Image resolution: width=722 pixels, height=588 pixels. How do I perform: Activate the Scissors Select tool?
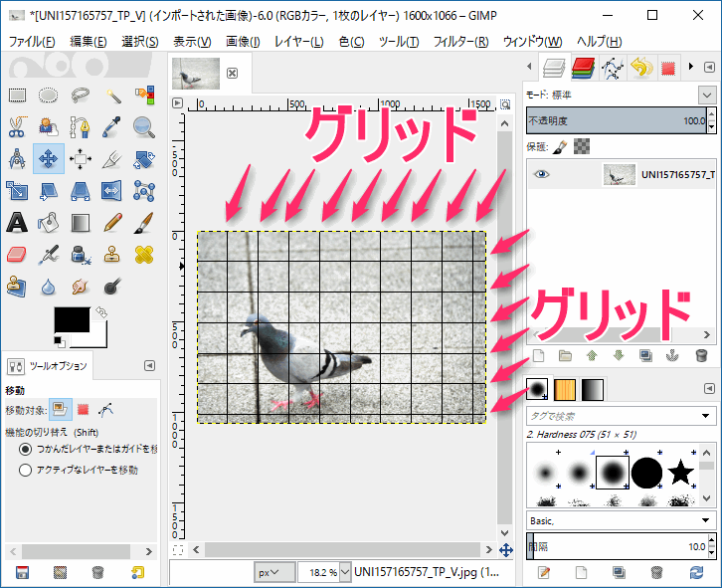(18, 127)
